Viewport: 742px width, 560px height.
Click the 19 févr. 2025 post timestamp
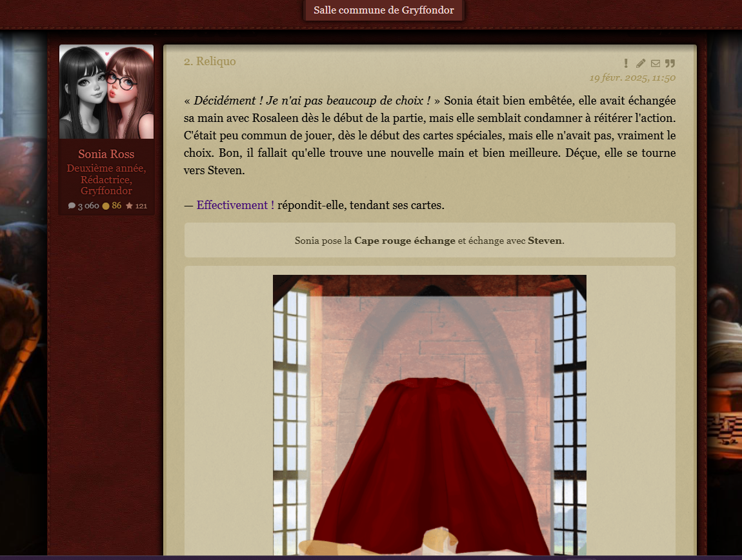pos(632,77)
